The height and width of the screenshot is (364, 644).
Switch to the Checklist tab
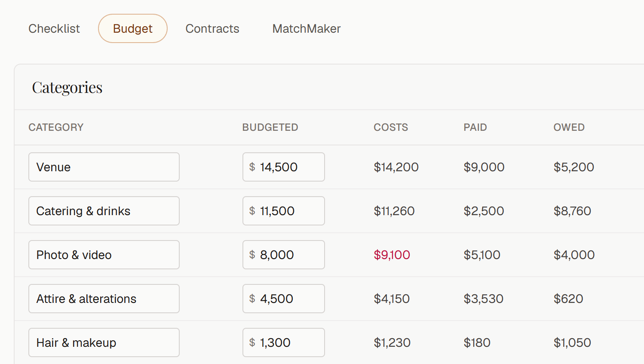(x=54, y=28)
